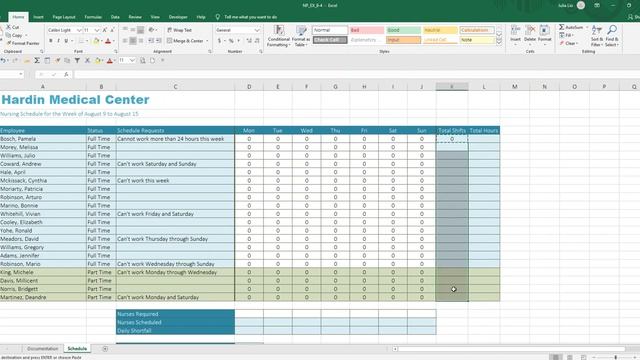Image resolution: width=640 pixels, height=360 pixels.
Task: Click Merge & Center
Action: [184, 41]
